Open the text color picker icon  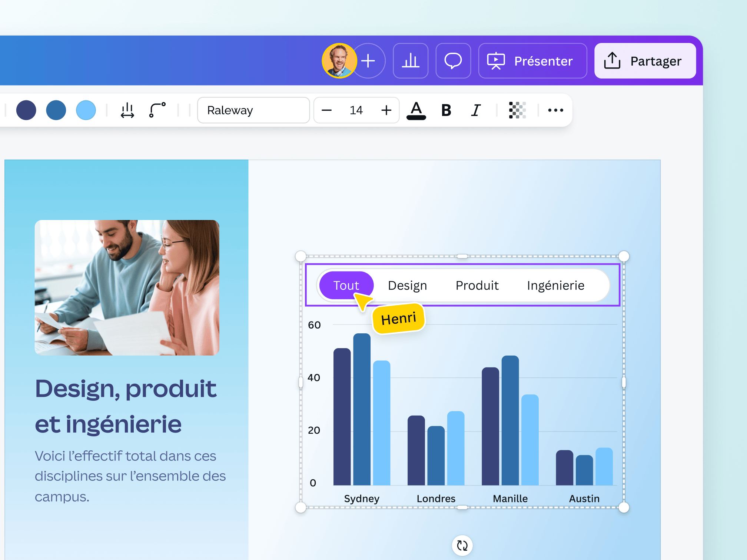[x=416, y=110]
